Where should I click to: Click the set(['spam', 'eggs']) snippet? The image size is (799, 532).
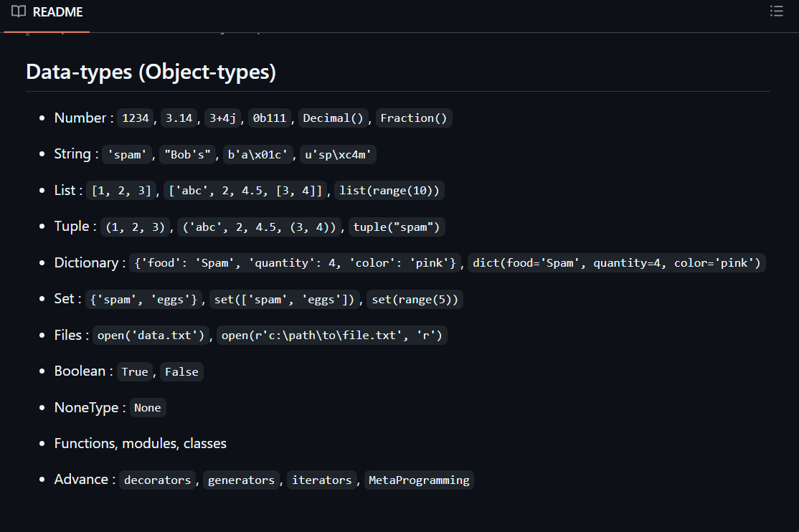(x=284, y=300)
